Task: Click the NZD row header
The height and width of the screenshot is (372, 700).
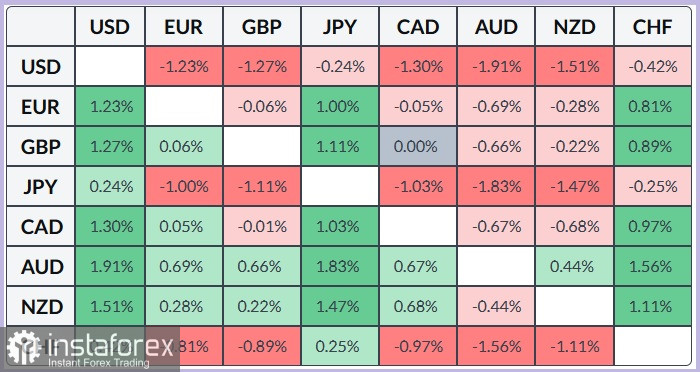Action: [41, 306]
